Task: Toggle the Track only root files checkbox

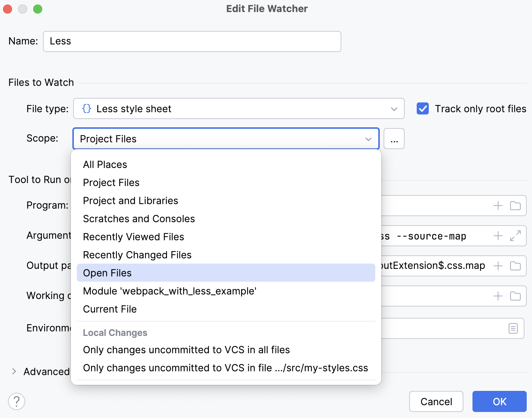Action: 422,108
